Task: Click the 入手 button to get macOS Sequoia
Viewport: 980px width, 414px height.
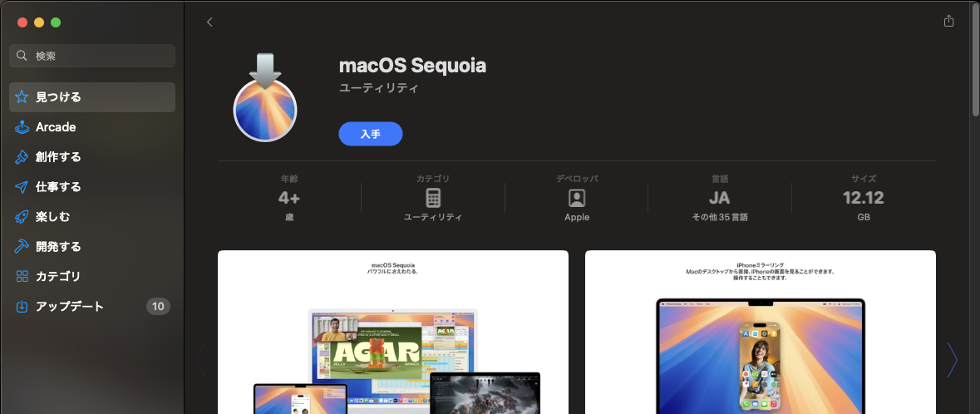Action: (x=371, y=134)
